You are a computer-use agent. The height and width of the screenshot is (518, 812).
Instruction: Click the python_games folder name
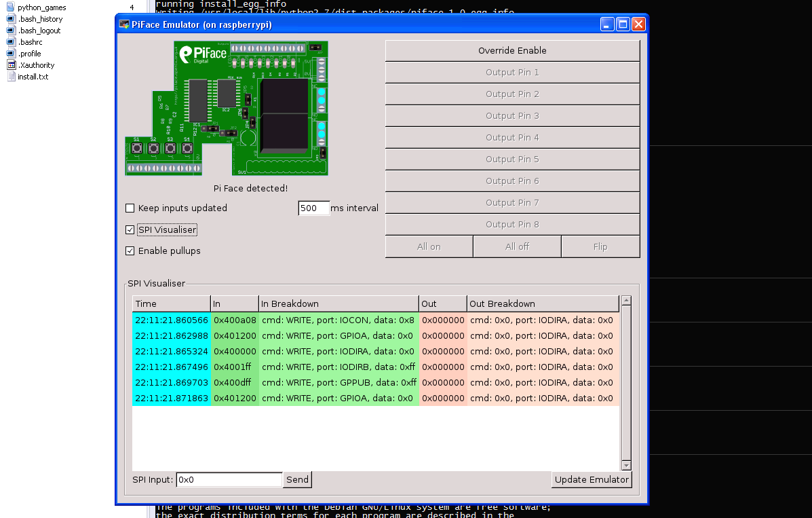[x=42, y=7]
